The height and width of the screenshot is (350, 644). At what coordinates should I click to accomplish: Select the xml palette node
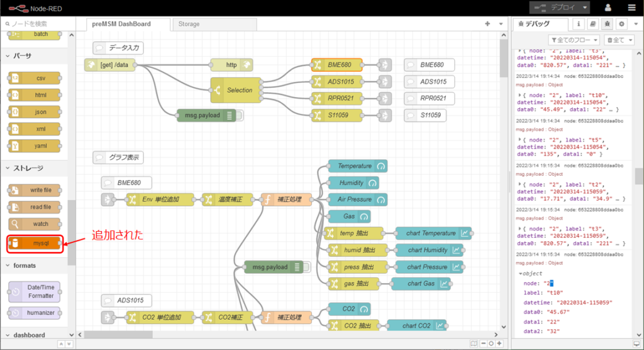(x=35, y=128)
